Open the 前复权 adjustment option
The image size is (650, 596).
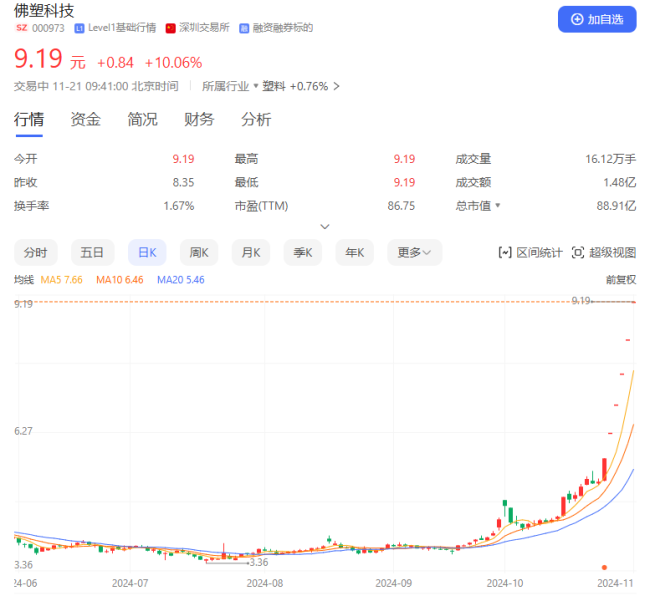(621, 280)
